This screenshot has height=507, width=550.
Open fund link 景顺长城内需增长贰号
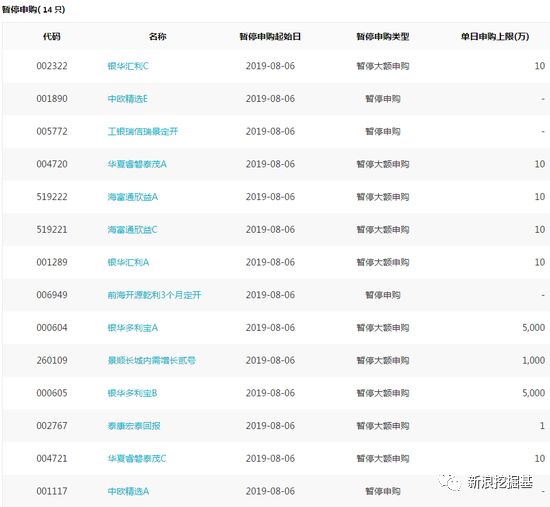152,360
